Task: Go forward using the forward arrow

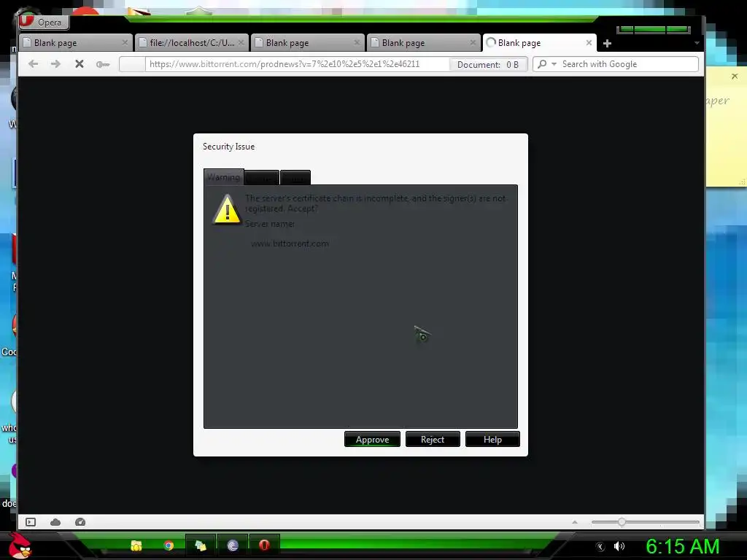Action: coord(55,64)
